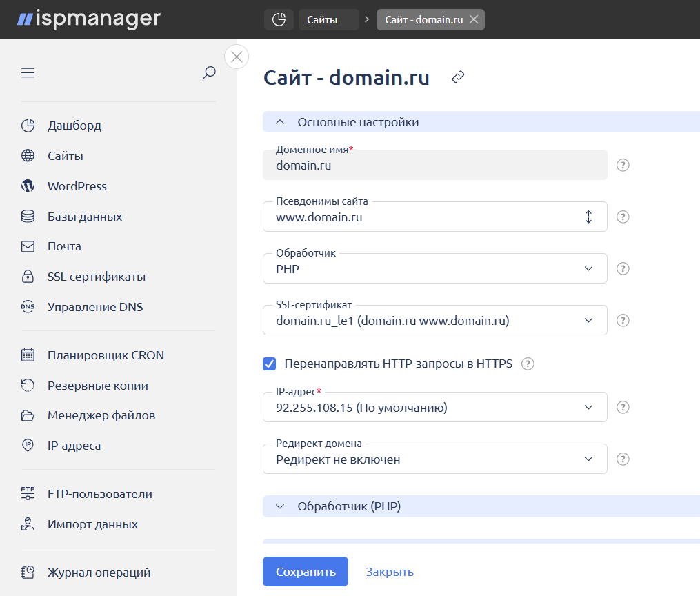Click help icon beside HTTPS redirect checkbox
This screenshot has width=700, height=596.
(528, 364)
